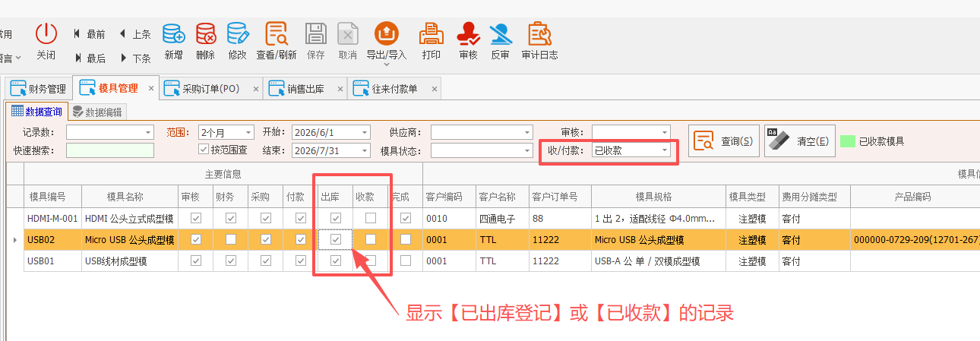Click the grid's top-left select-all corner
Screen dimensions: 980x341
[14, 197]
